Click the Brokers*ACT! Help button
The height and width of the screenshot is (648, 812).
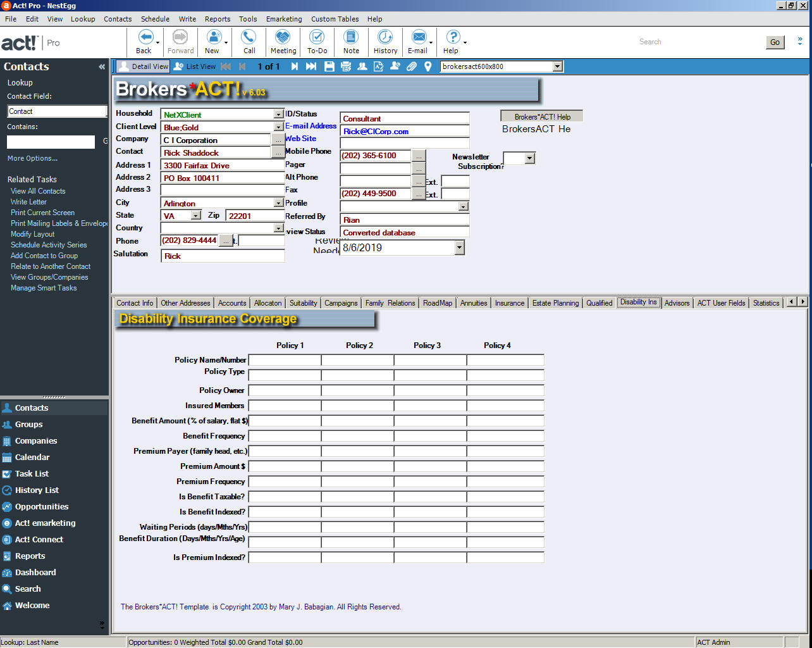coord(542,116)
